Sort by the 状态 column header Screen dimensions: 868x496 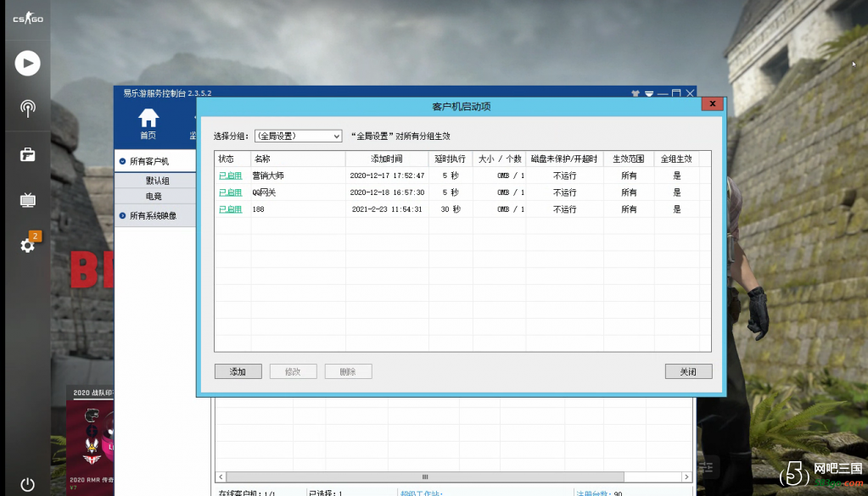(x=232, y=159)
